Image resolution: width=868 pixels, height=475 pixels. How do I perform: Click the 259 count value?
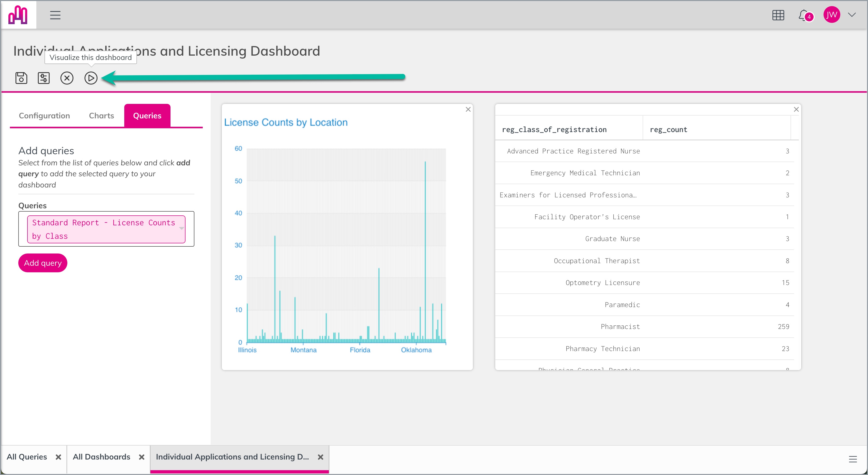point(783,326)
